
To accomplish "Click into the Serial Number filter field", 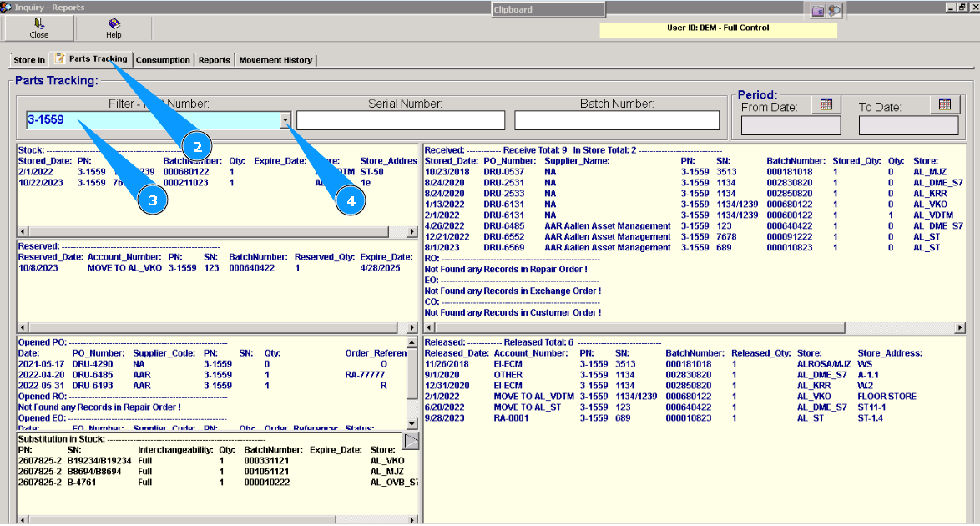I will (x=401, y=120).
